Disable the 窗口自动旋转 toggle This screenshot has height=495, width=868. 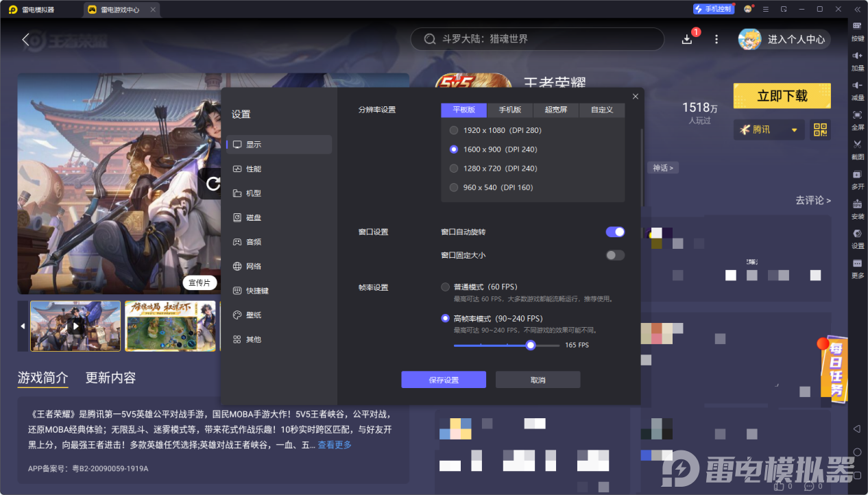615,232
